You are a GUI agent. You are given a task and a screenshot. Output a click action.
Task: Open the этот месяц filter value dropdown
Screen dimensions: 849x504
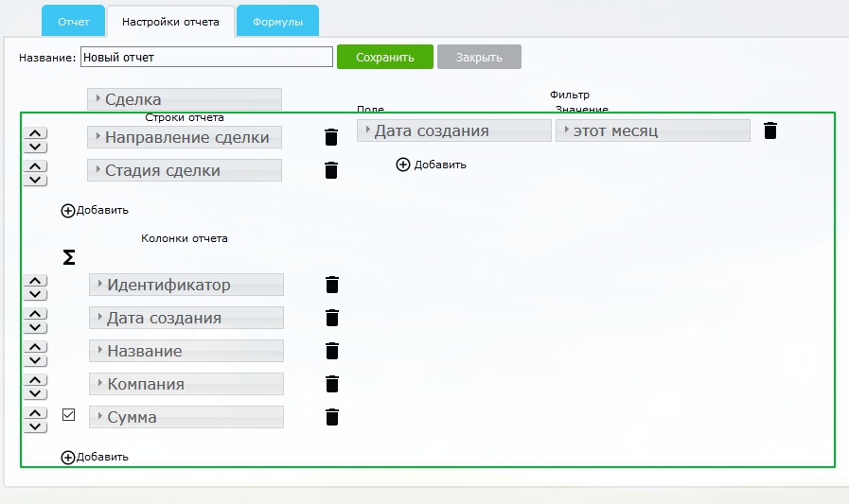(652, 130)
